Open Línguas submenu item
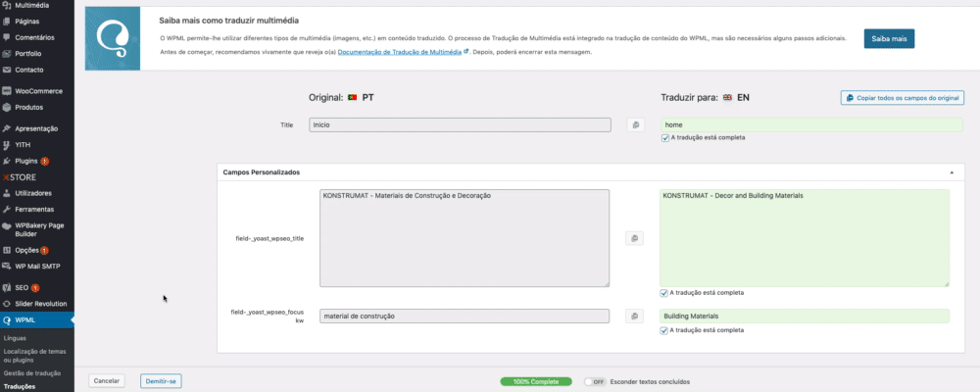980x392 pixels. [16, 338]
